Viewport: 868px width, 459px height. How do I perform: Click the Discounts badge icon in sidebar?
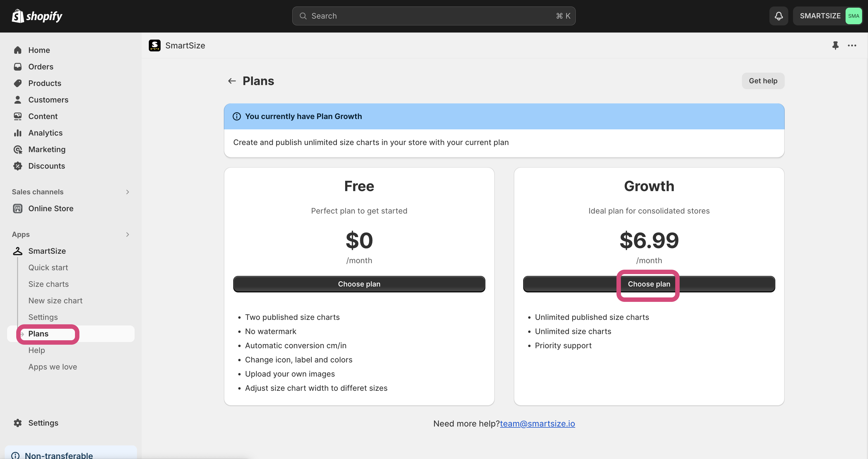pyautogui.click(x=17, y=166)
